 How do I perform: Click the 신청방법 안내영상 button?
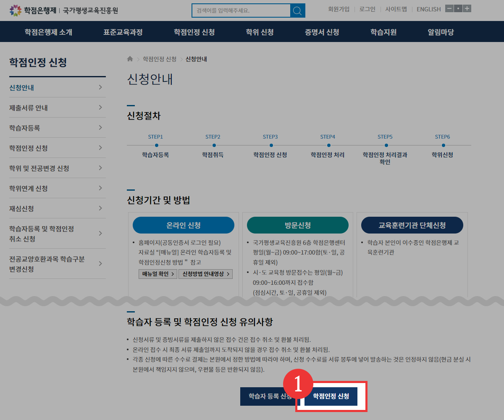[x=205, y=274]
